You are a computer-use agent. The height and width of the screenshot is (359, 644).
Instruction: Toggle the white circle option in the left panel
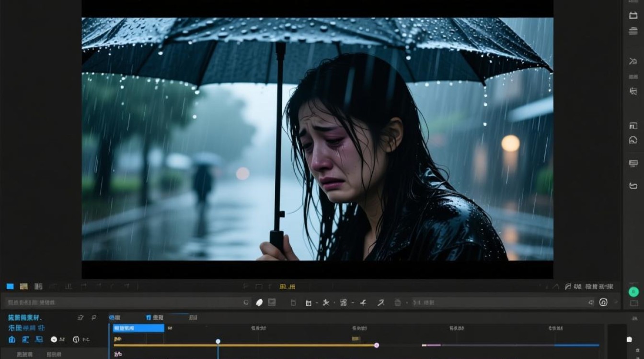tap(54, 339)
